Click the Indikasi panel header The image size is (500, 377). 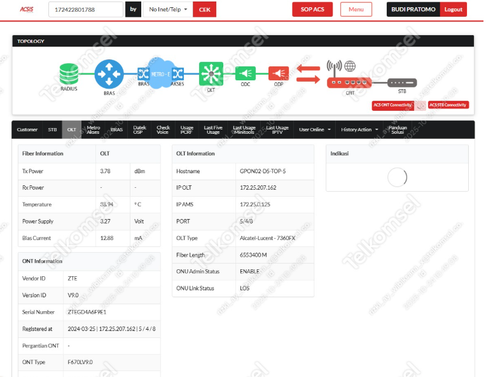click(397, 153)
